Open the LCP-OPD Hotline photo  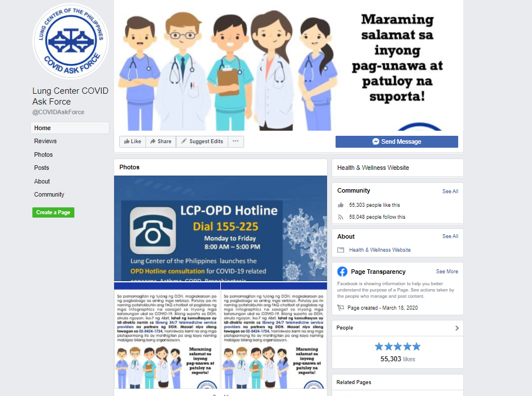tap(220, 228)
